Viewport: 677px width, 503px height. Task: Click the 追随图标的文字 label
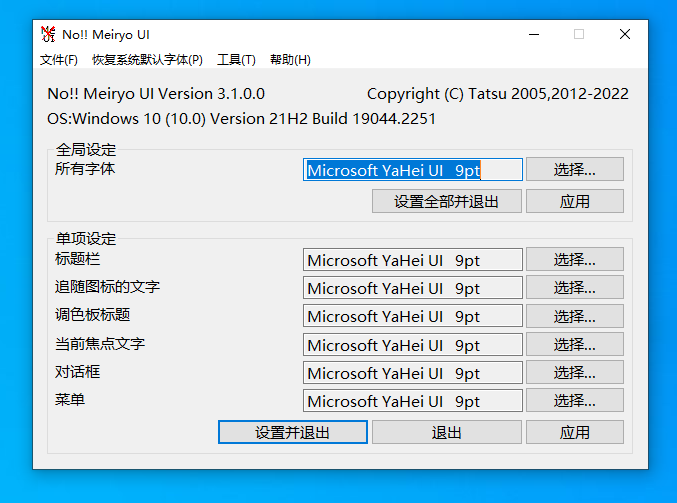point(108,287)
